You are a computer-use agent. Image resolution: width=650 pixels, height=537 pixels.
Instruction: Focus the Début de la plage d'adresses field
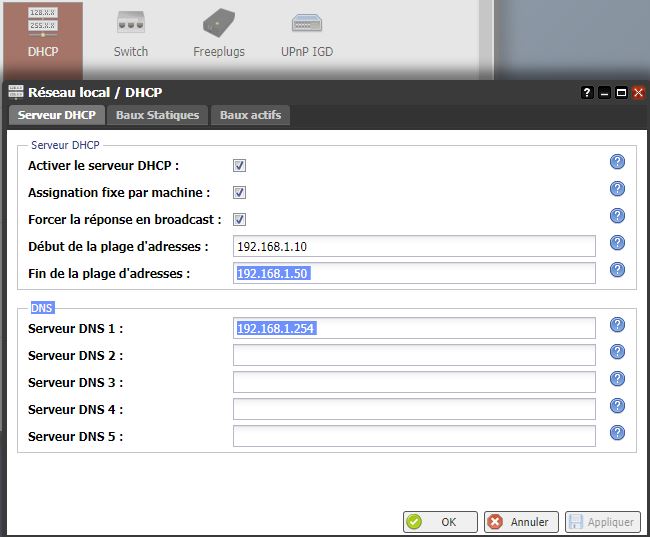(x=414, y=246)
